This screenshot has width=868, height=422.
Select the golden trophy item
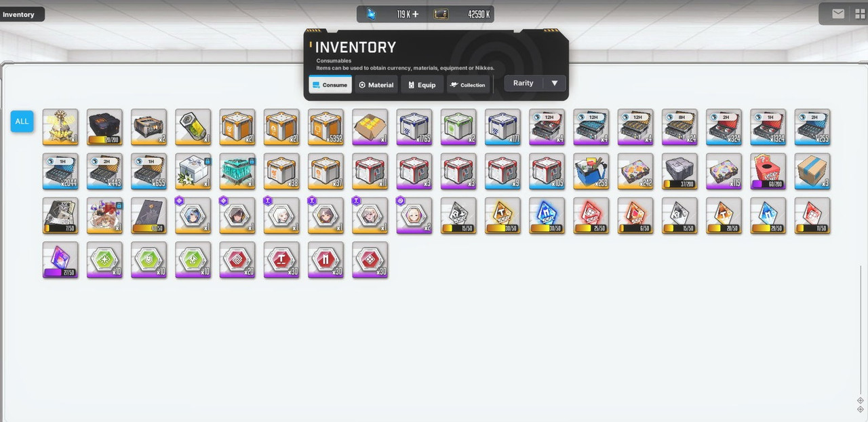(x=60, y=127)
